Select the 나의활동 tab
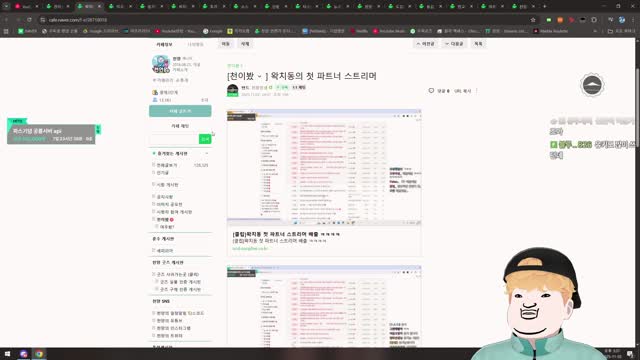640x360 pixels. pyautogui.click(x=195, y=44)
